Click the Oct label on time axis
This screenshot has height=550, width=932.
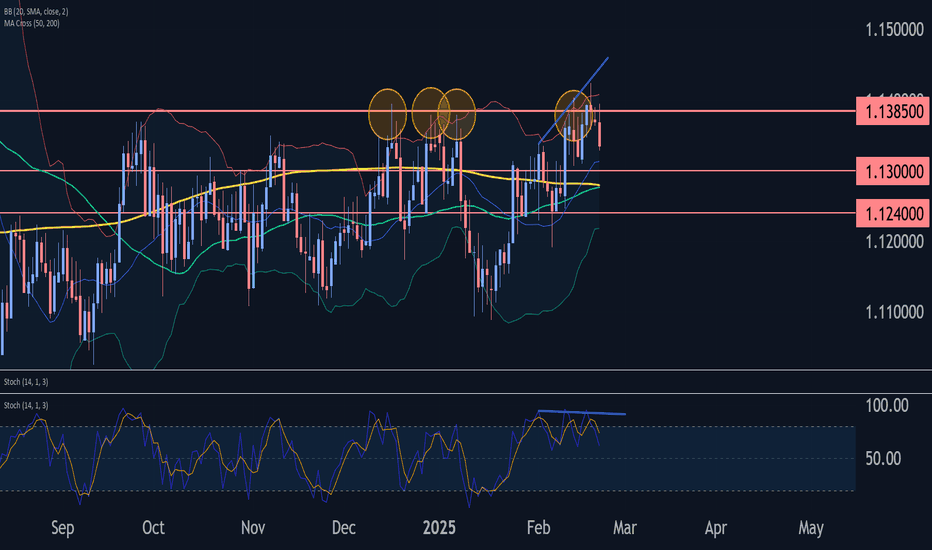153,527
